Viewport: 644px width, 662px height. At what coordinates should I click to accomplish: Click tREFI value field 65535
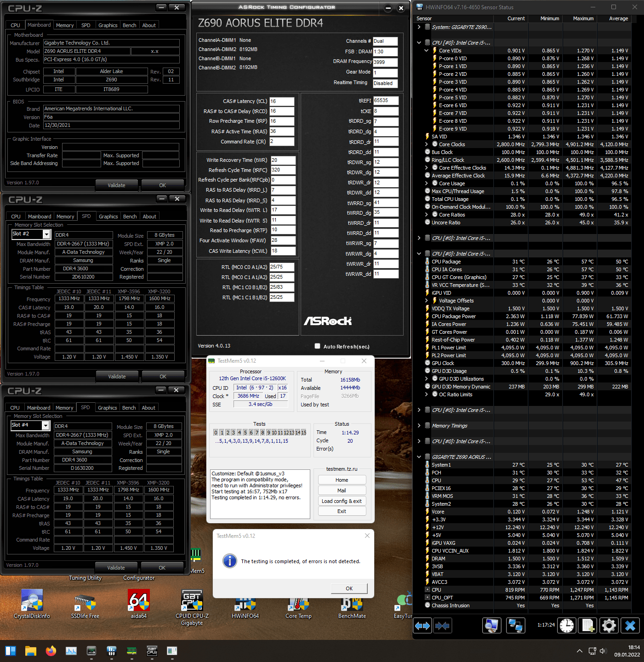[386, 100]
